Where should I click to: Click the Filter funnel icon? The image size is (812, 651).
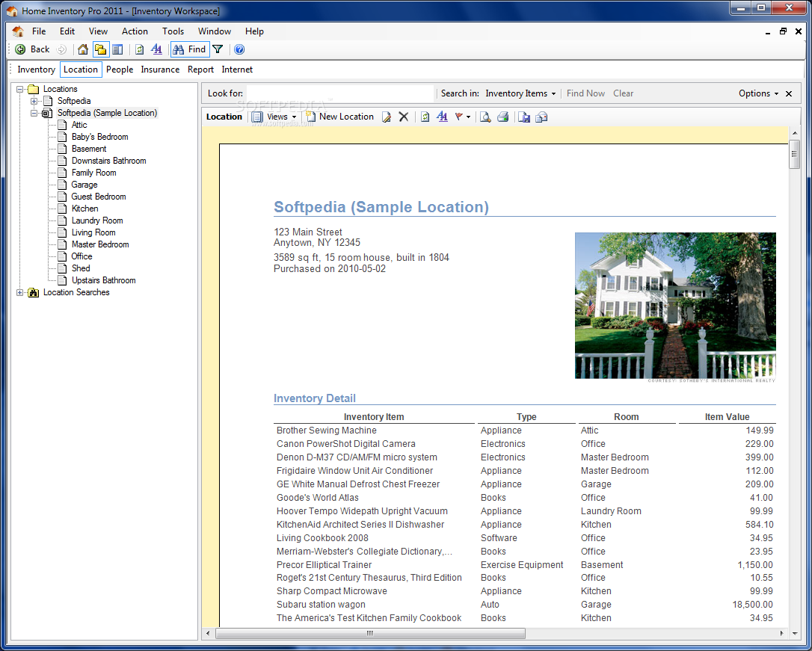point(218,49)
